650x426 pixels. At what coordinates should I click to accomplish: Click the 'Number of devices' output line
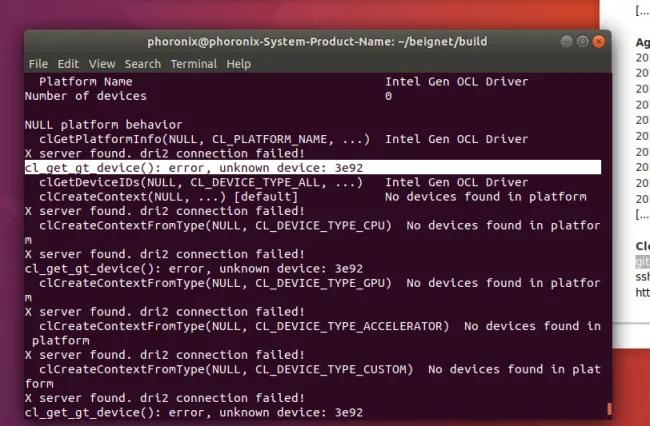pos(85,96)
